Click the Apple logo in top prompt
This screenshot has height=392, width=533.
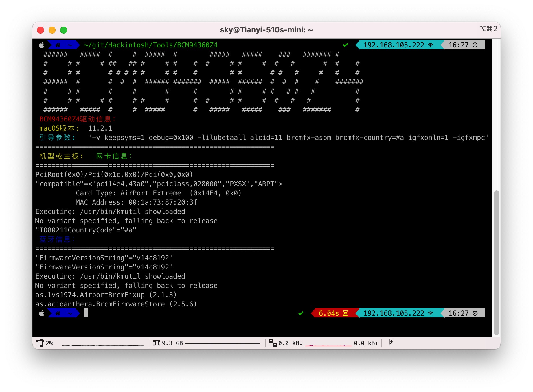(x=42, y=45)
